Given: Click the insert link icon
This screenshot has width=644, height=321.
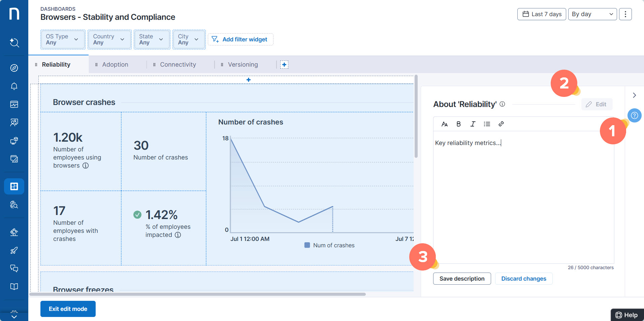Looking at the screenshot, I should coord(501,124).
